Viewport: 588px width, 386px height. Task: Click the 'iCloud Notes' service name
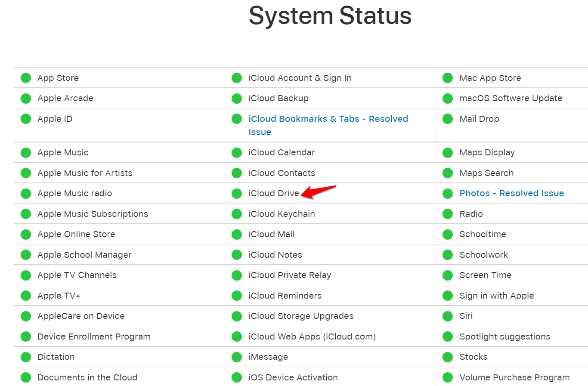(275, 255)
